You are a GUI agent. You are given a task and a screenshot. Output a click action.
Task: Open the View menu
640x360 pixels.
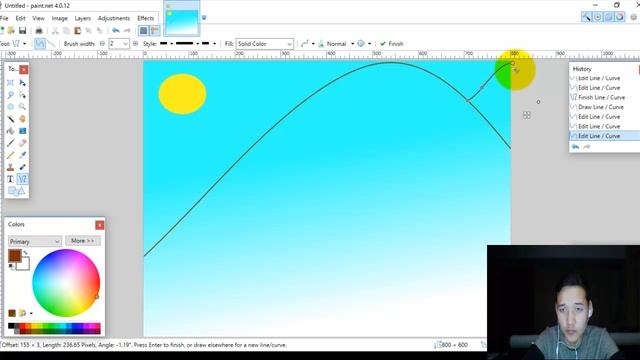click(x=38, y=18)
